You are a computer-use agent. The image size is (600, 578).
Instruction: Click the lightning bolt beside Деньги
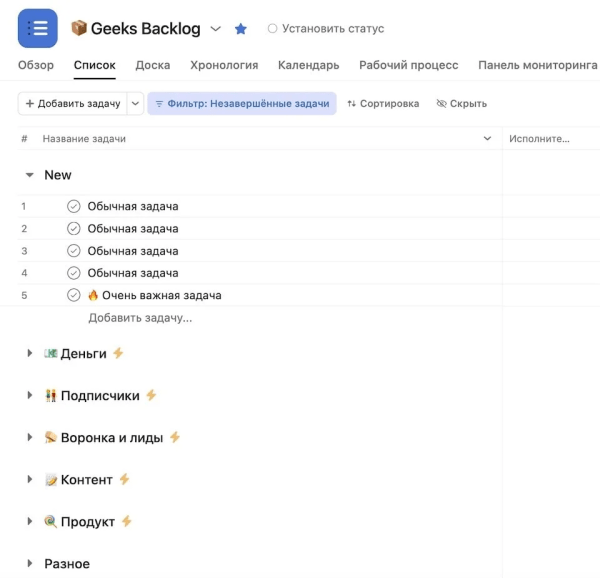tap(118, 353)
